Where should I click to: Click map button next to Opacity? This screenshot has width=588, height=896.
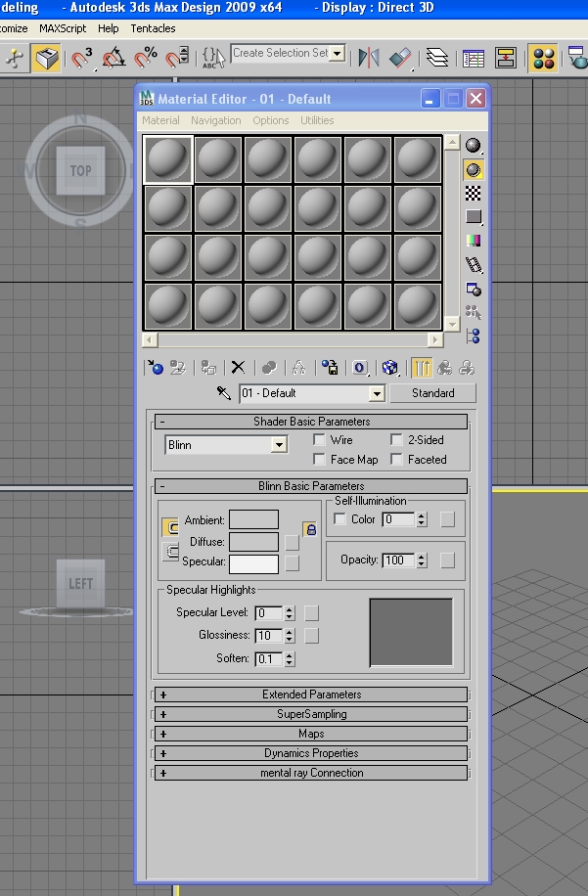point(447,560)
